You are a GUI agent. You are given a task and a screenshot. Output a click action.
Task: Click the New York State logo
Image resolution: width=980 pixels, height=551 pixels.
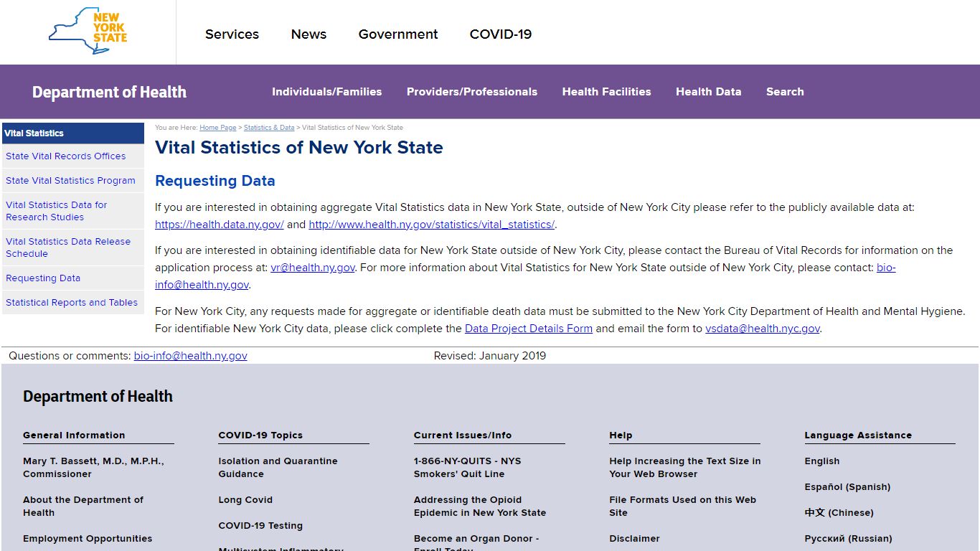pyautogui.click(x=88, y=31)
